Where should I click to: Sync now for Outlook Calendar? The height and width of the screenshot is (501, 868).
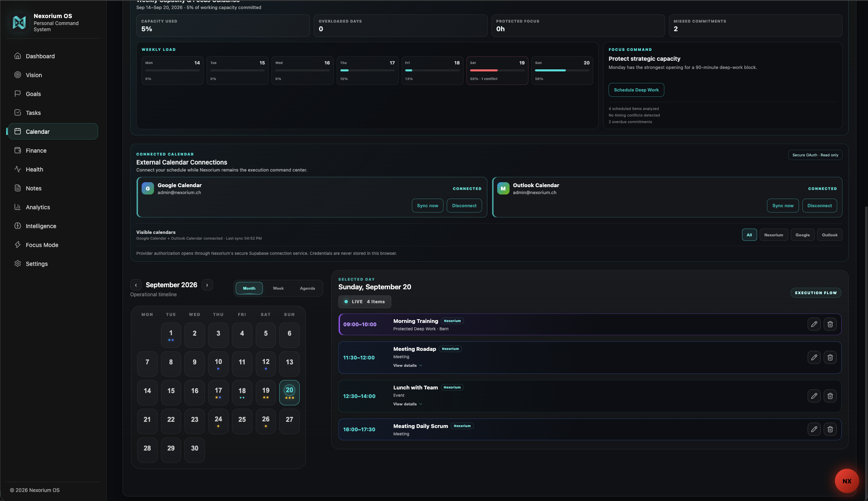[x=783, y=206]
